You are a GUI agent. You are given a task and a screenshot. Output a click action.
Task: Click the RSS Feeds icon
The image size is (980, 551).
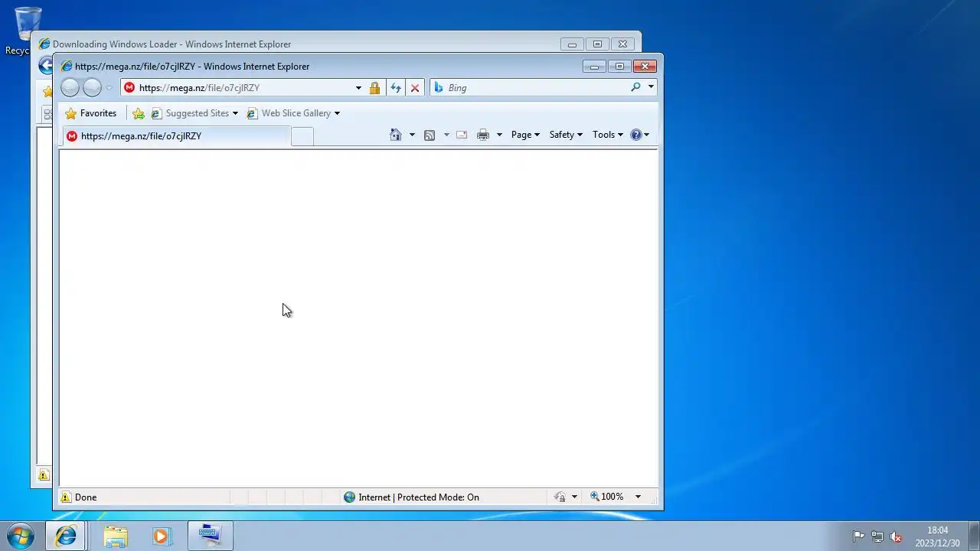click(x=430, y=135)
